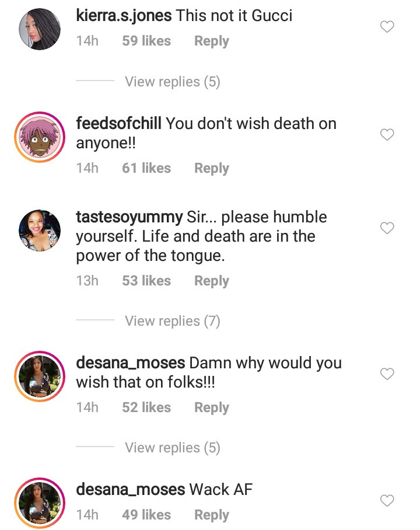Open the kierra.s.jones username link

tap(124, 16)
